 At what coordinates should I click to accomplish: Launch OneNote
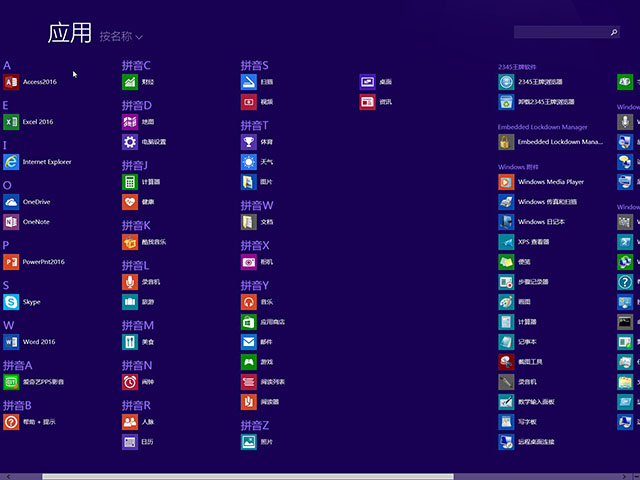[x=27, y=222]
